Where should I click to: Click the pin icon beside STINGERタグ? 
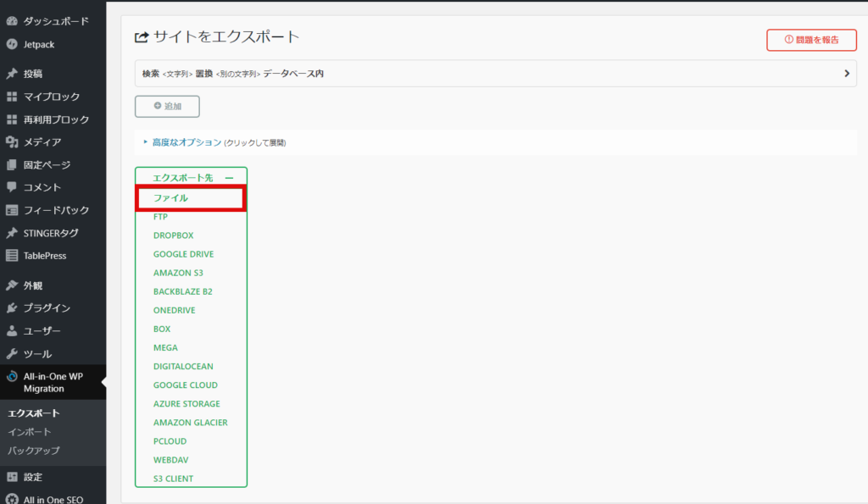click(x=12, y=233)
